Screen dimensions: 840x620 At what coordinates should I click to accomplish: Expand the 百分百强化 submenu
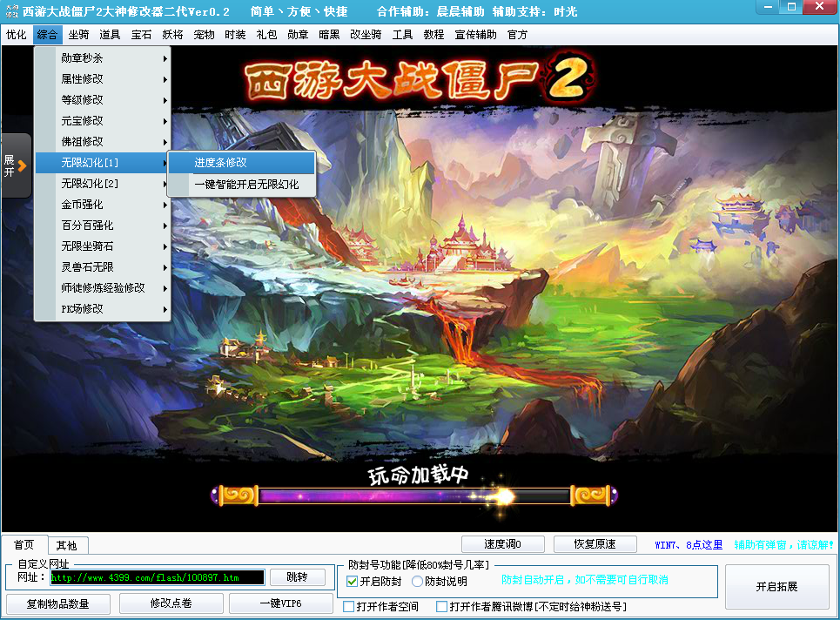(x=103, y=225)
